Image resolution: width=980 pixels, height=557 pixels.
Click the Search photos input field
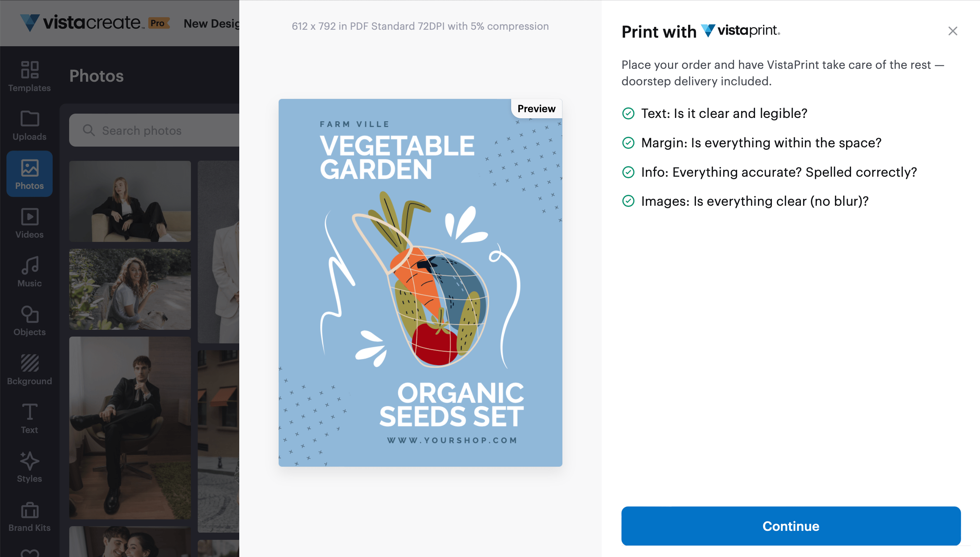[153, 130]
